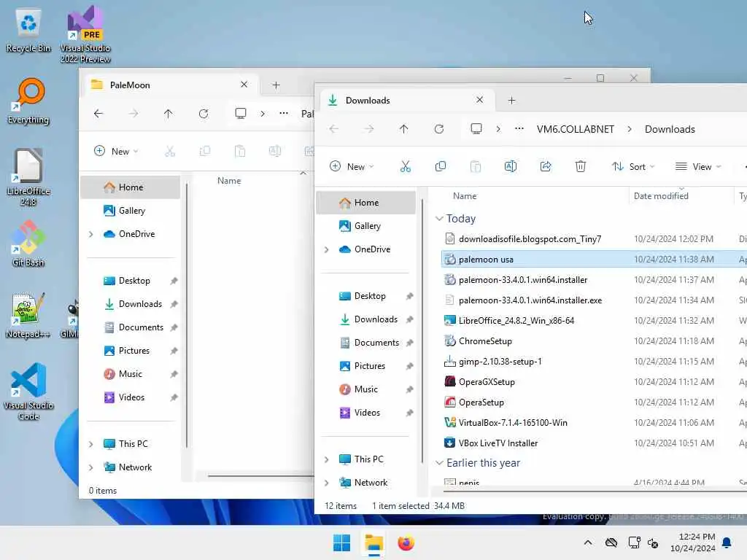
Task: Go up one folder in Downloads window
Action: 403,129
